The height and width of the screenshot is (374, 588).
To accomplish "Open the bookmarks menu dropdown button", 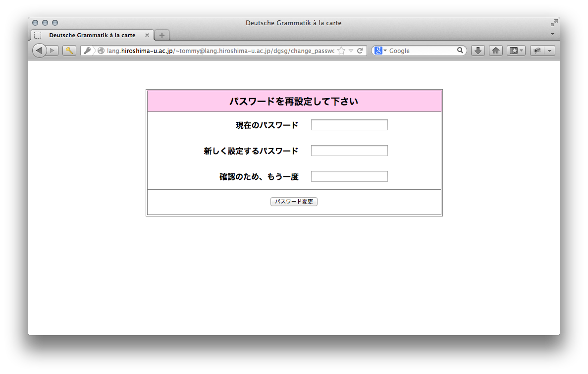I will pos(516,51).
